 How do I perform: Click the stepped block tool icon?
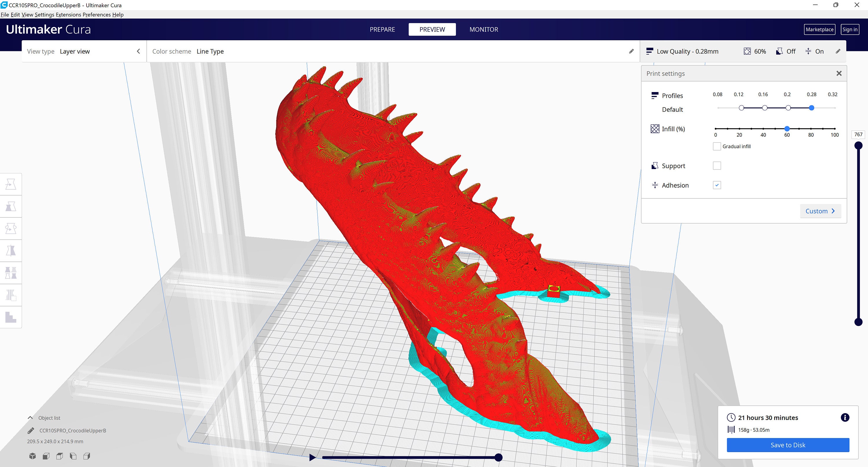pos(11,317)
